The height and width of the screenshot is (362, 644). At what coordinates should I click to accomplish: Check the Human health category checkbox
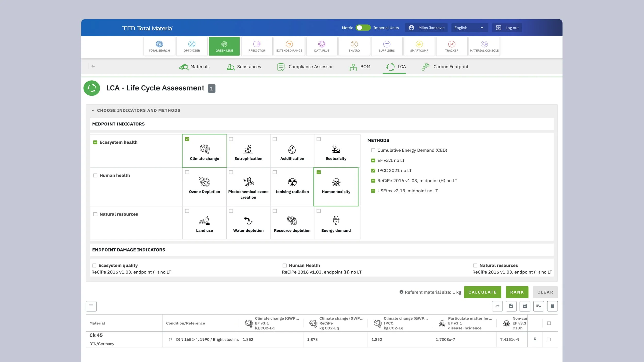point(95,175)
